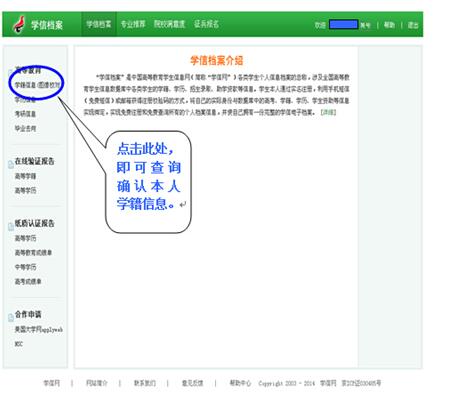This screenshot has height=413, width=476.
Task: Open 考研信息 in the sidebar
Action: pyautogui.click(x=25, y=114)
